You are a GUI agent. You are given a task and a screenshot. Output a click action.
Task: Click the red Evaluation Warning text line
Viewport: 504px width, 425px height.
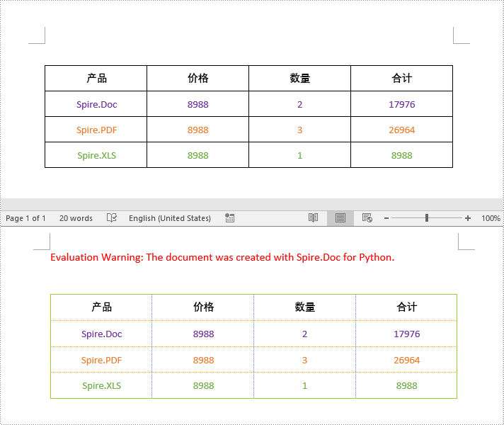(x=222, y=257)
